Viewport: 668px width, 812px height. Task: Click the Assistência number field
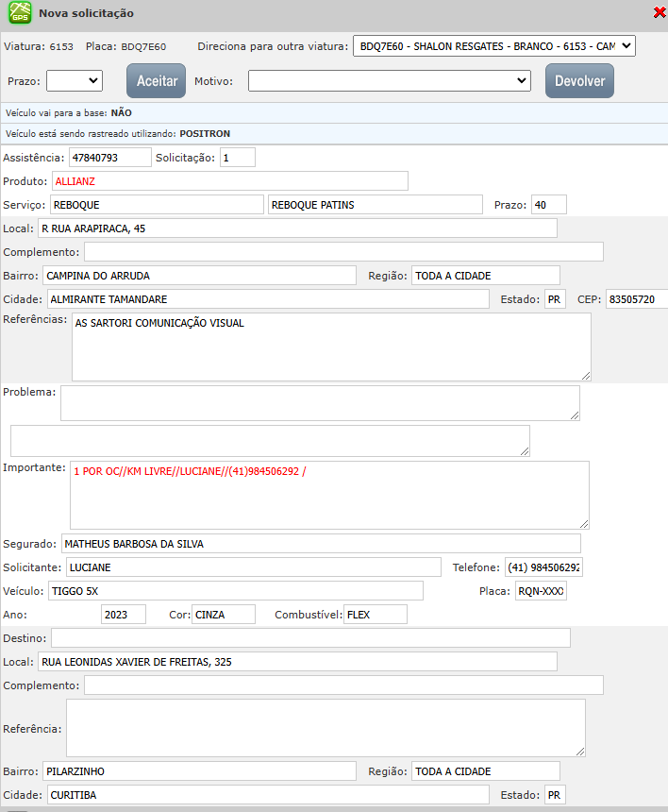pyautogui.click(x=110, y=157)
